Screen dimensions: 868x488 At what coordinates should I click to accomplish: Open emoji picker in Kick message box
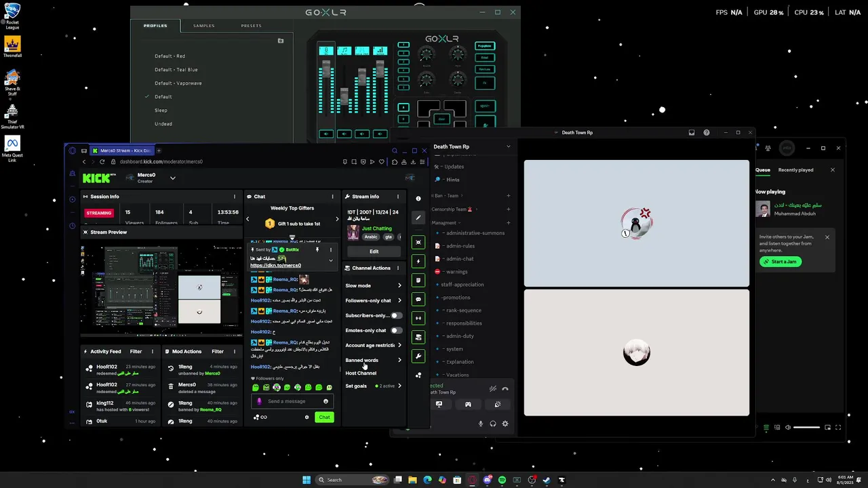tap(325, 401)
